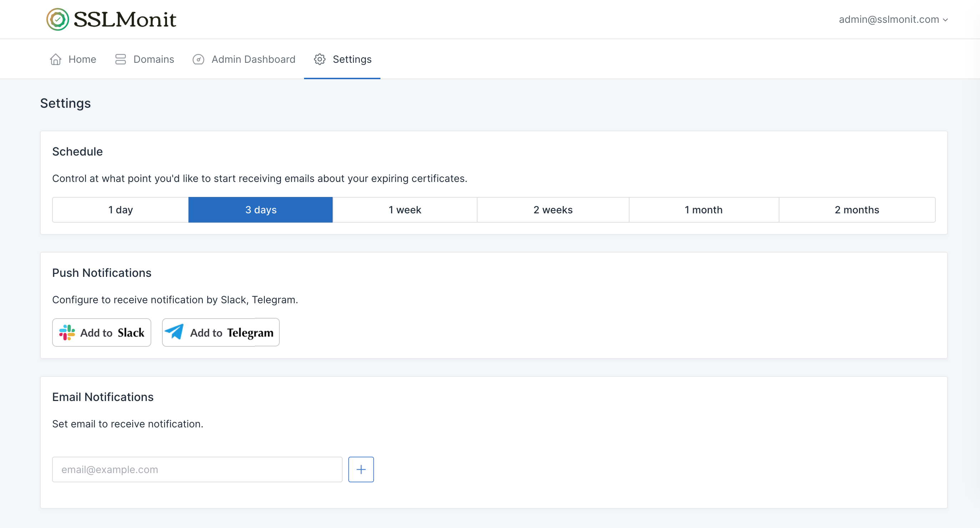Set schedule to 1 month

click(703, 210)
